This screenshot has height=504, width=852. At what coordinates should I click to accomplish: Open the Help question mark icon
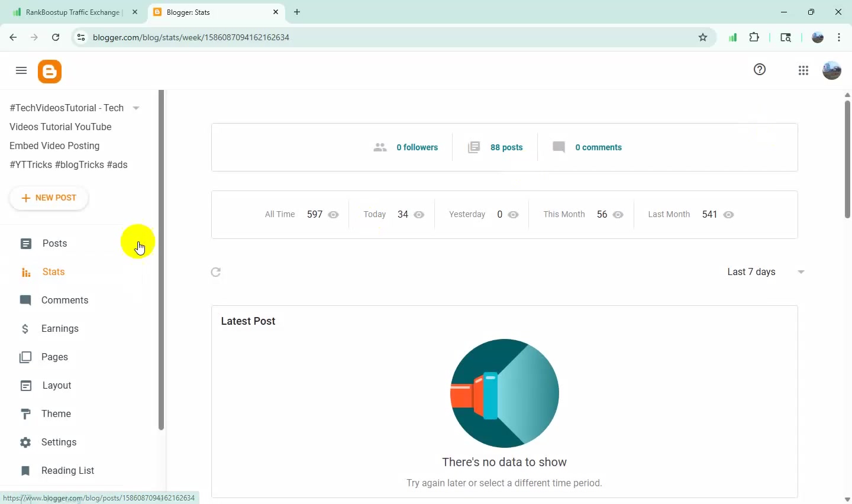[760, 70]
